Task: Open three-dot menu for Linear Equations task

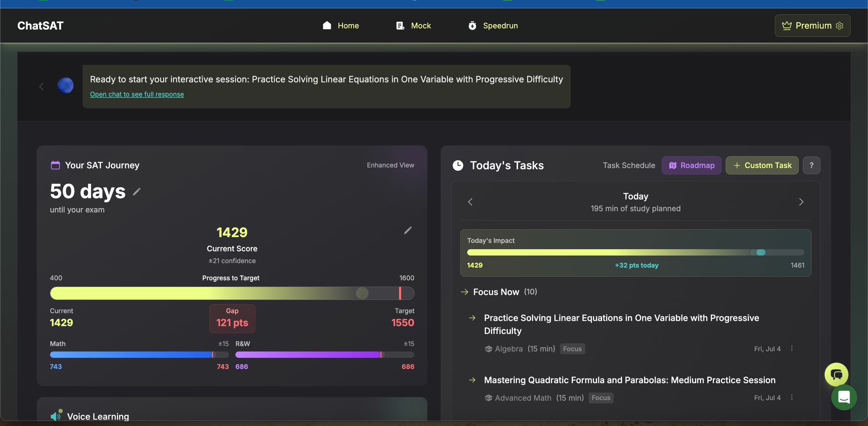Action: pos(792,348)
